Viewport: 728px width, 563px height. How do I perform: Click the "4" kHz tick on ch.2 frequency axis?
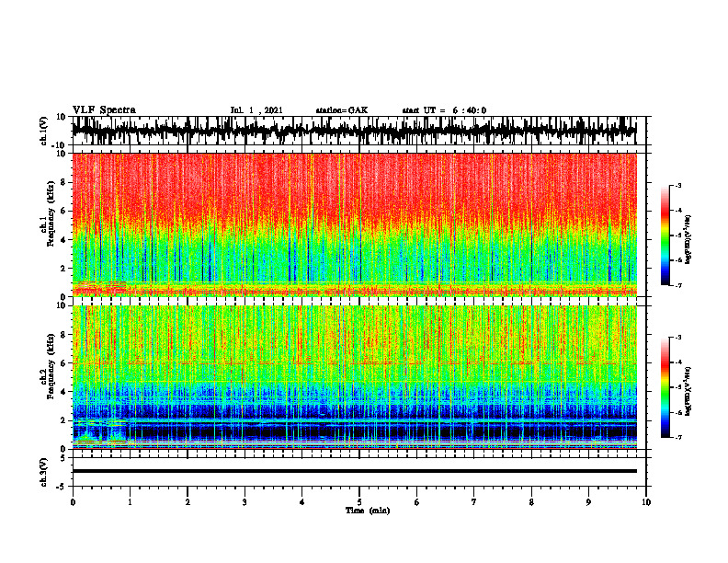(x=63, y=392)
